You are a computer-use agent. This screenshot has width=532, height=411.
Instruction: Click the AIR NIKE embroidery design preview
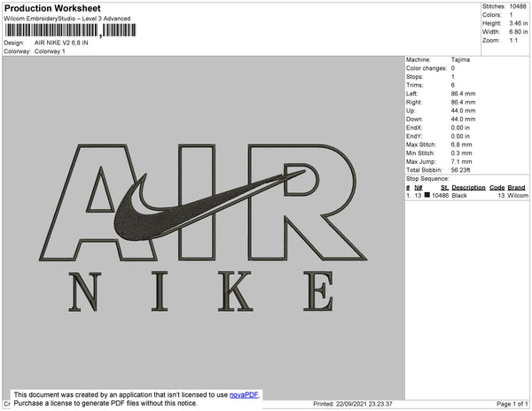click(x=203, y=228)
